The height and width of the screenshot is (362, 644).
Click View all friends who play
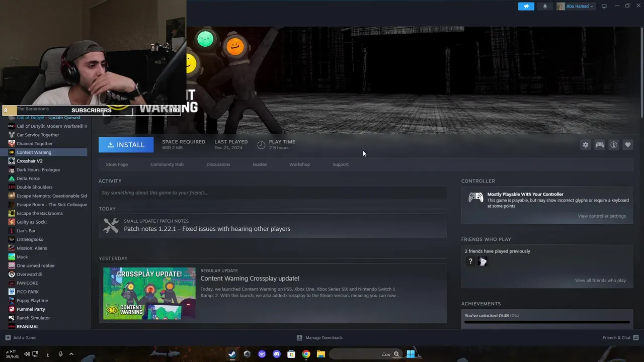tap(601, 281)
